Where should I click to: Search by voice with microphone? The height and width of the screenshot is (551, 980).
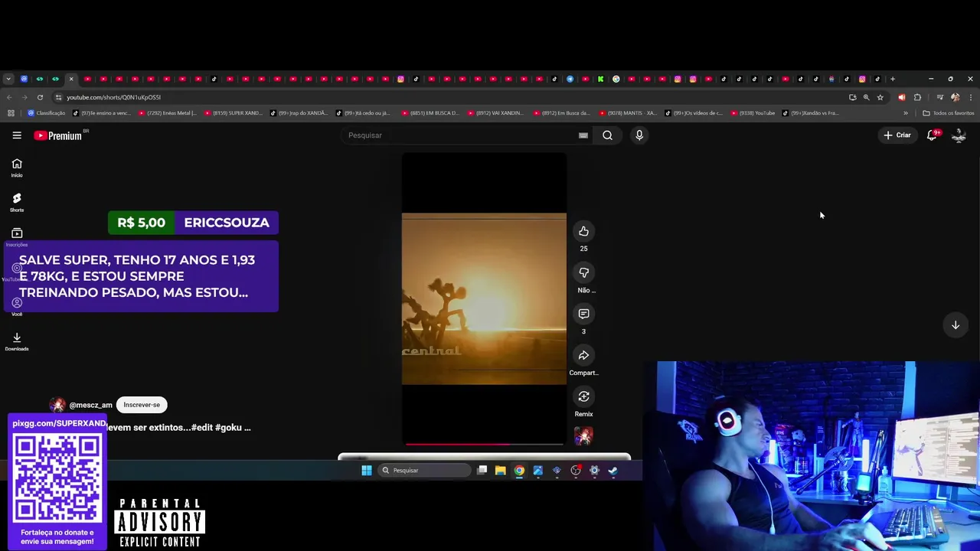click(x=639, y=135)
